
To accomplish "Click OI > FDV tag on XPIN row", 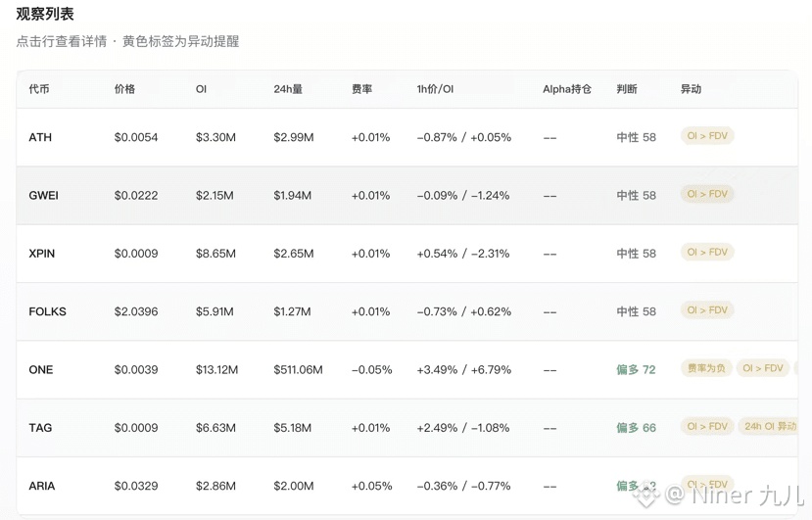I will click(x=707, y=253).
